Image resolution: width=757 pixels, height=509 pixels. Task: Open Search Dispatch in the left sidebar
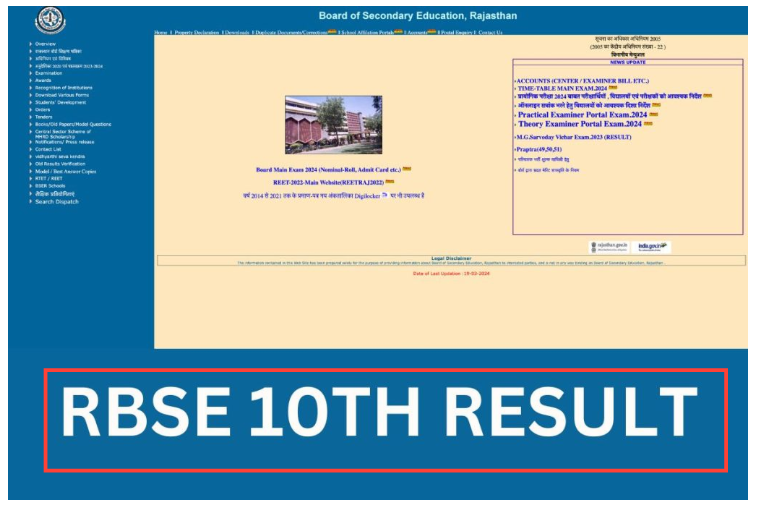click(x=56, y=202)
